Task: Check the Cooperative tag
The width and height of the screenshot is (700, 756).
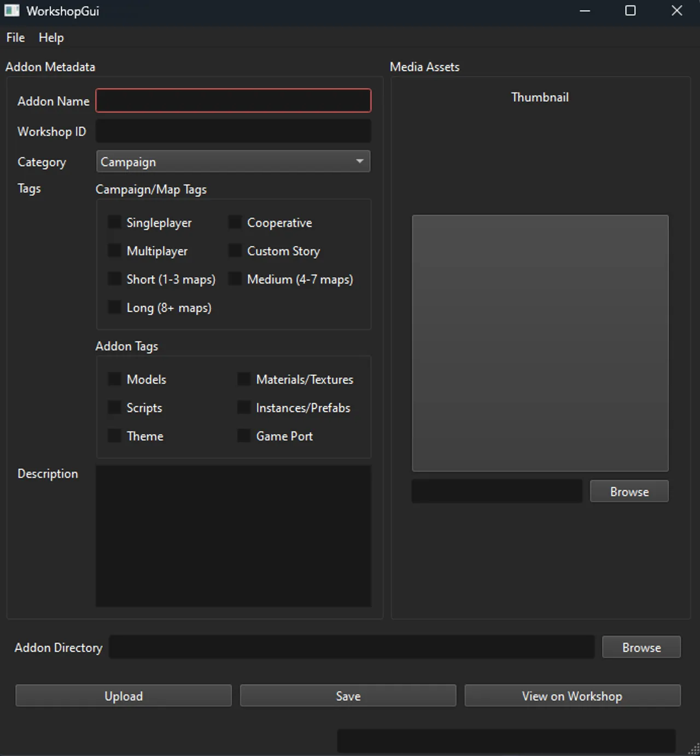Action: click(234, 222)
